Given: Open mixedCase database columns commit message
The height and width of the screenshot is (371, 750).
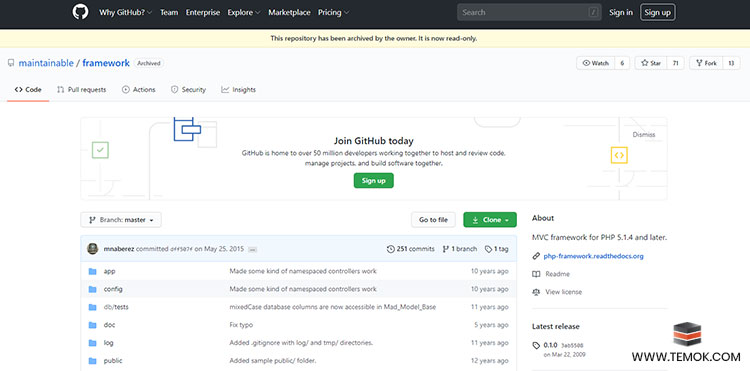Looking at the screenshot, I should pos(333,307).
